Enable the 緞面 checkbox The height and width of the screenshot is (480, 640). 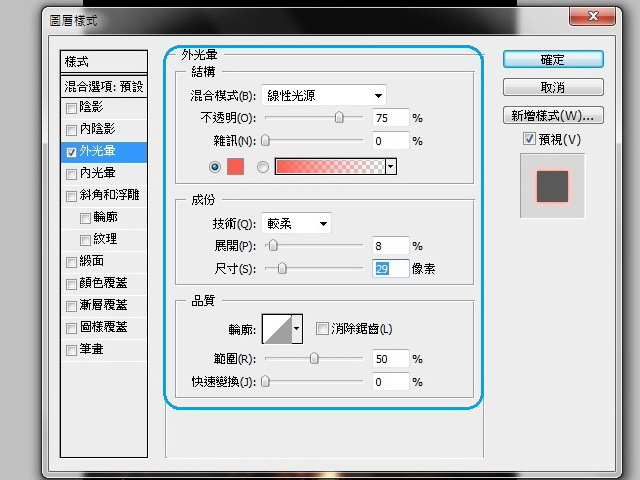pos(71,262)
